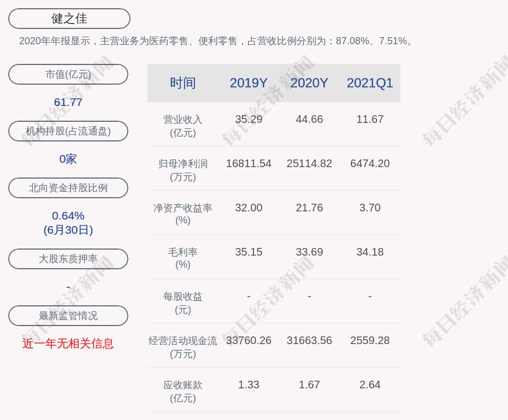The image size is (508, 420).
Task: Click the 机构持股(占流通盘) label
Action: click(68, 131)
